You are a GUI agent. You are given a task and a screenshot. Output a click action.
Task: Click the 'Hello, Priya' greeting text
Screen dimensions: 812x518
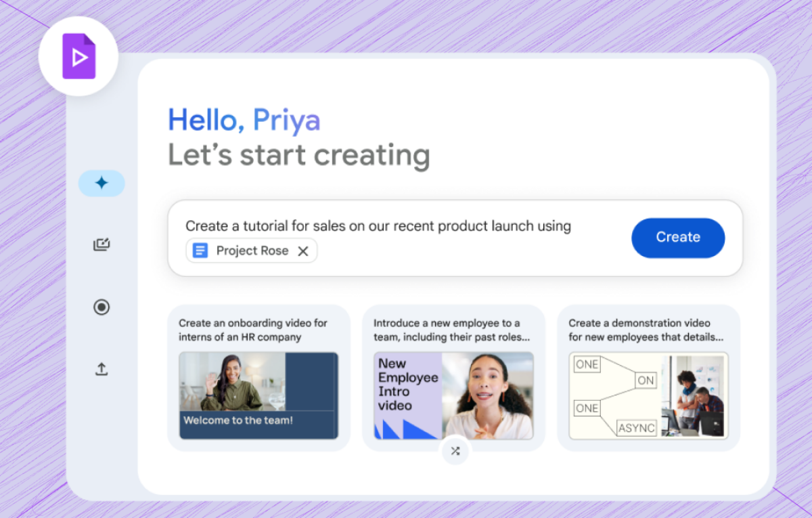[244, 120]
